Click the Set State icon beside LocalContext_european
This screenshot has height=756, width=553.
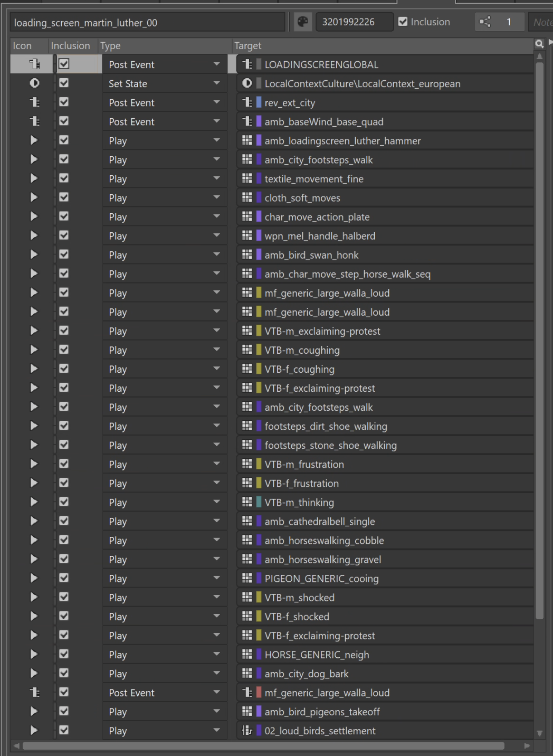coord(247,83)
